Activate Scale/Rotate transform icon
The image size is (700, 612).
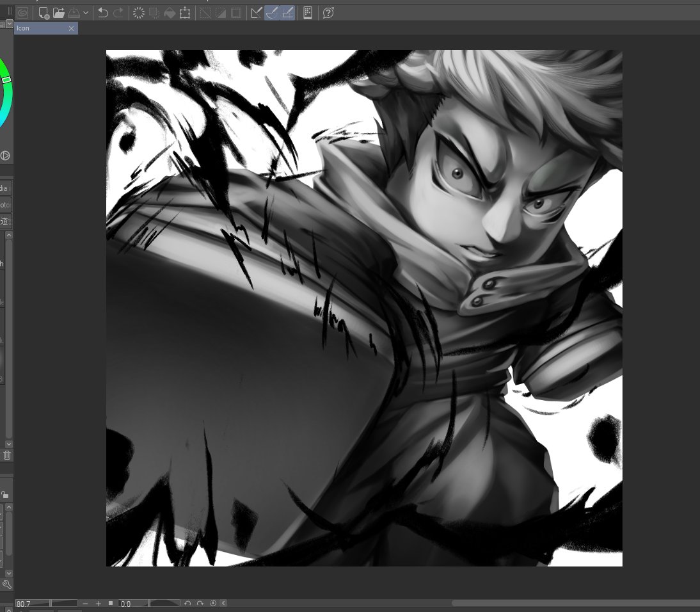point(185,13)
